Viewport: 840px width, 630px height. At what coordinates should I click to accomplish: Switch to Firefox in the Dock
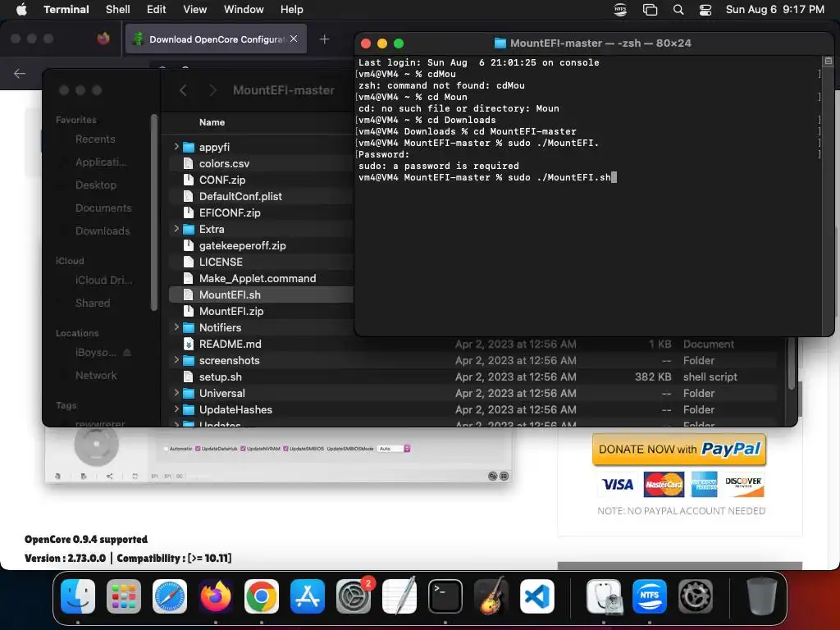216,596
